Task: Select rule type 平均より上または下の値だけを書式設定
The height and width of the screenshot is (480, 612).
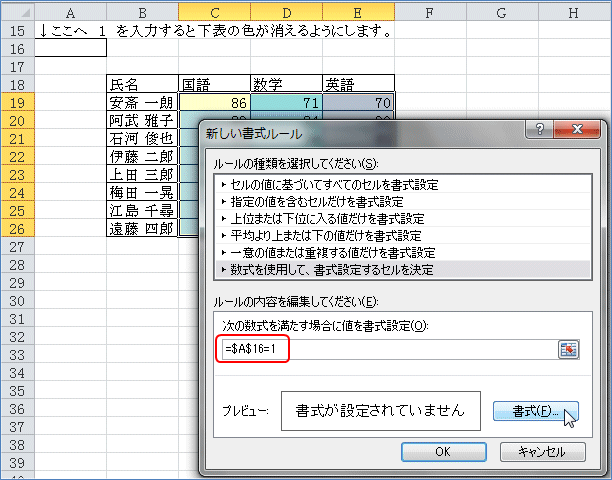Action: (x=403, y=236)
